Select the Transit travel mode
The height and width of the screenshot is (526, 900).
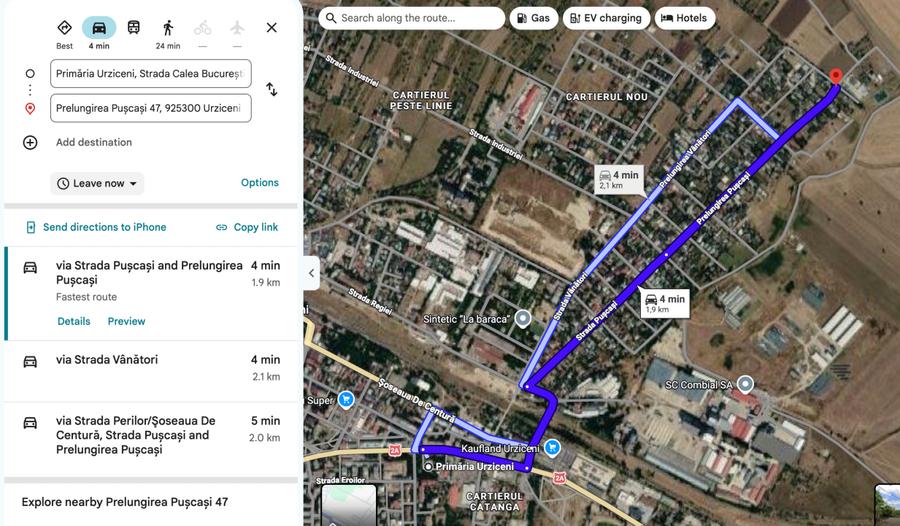[x=133, y=28]
